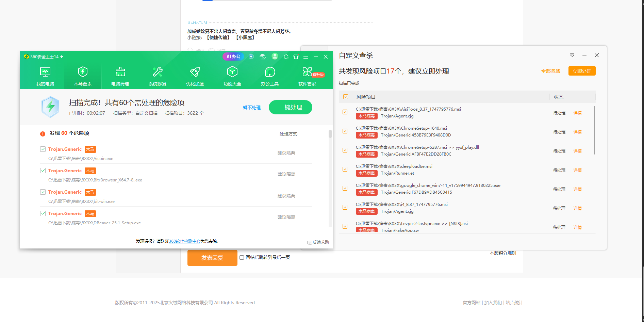Open 【小黑屋】 signature link
Viewport: 644px width, 322px height.
(x=245, y=37)
